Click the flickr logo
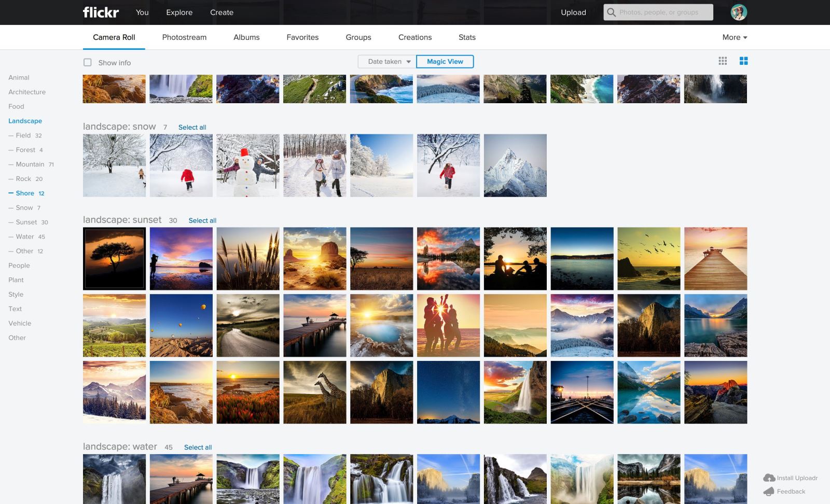830x504 pixels. tap(101, 12)
